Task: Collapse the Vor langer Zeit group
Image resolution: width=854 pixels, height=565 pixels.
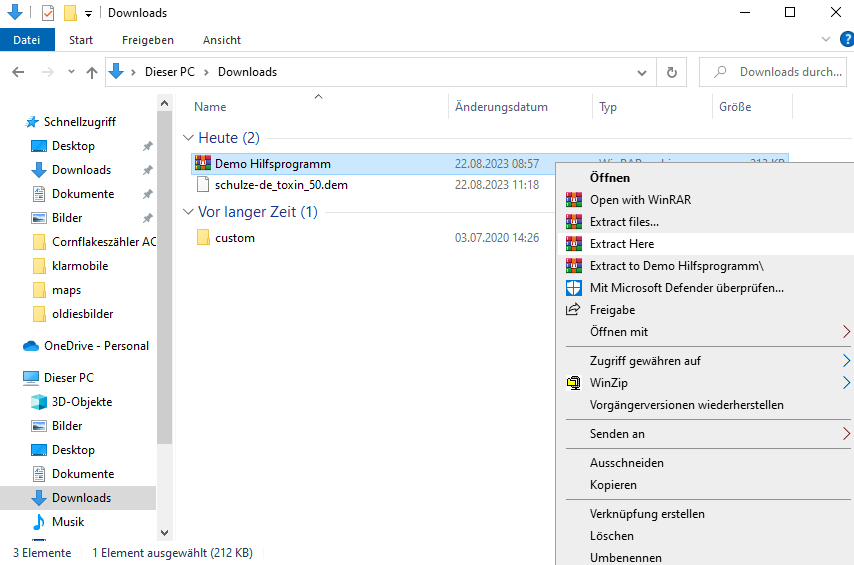Action: 188,212
